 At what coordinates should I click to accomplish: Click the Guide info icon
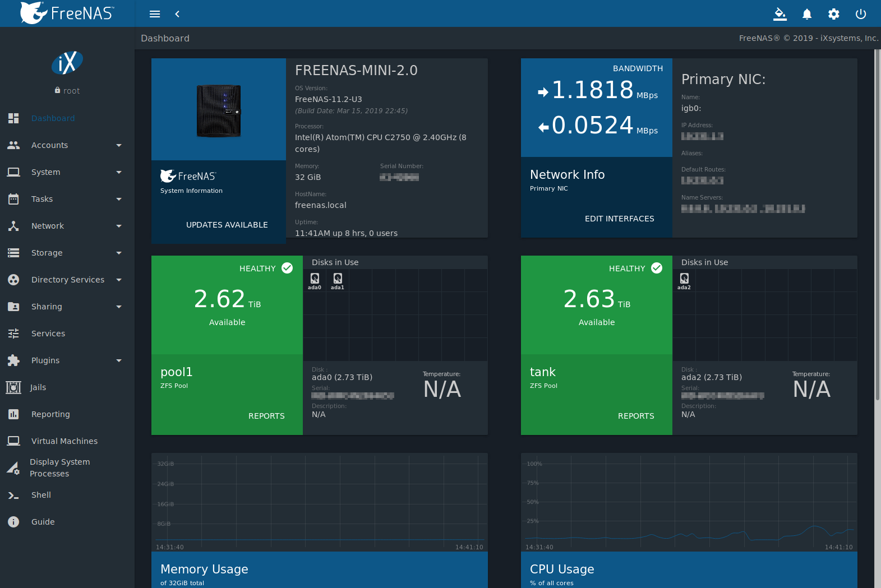click(x=13, y=522)
